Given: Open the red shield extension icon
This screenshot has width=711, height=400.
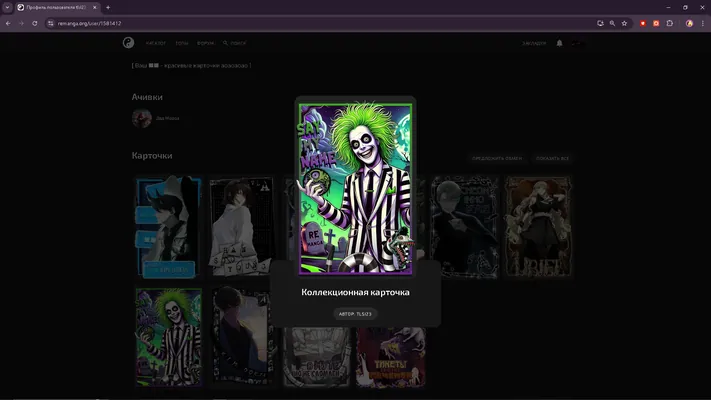Looking at the screenshot, I should pyautogui.click(x=643, y=23).
